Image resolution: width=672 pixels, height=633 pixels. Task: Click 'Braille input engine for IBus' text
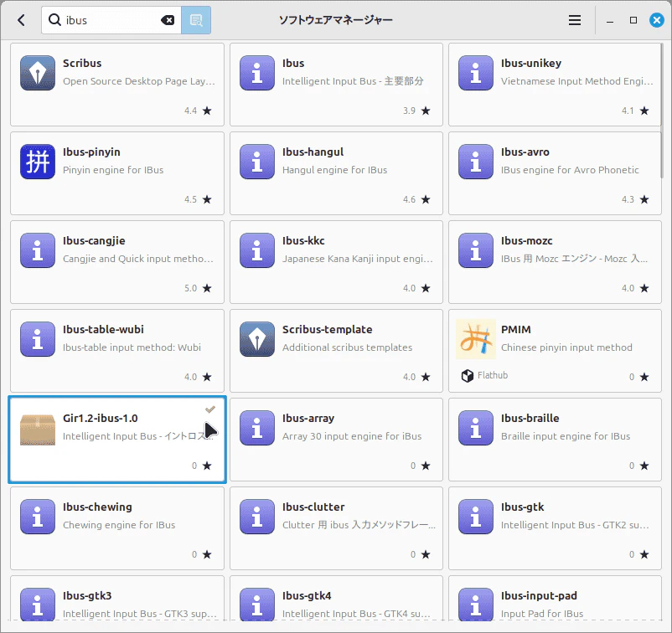click(x=566, y=436)
